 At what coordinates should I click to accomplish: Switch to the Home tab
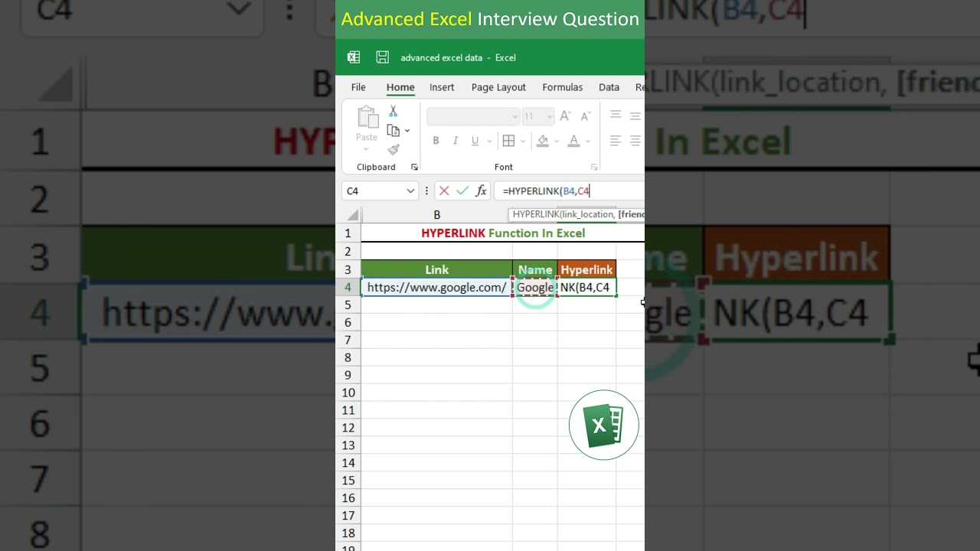[x=400, y=87]
